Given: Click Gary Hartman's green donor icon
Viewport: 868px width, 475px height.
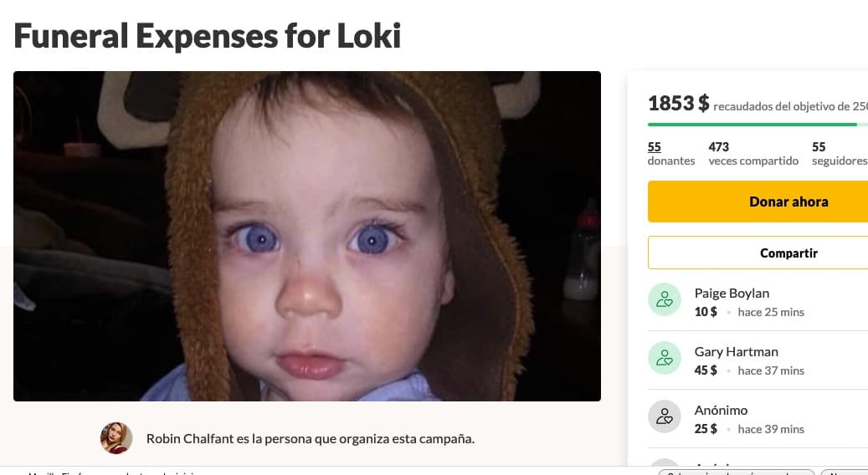Looking at the screenshot, I should click(665, 359).
